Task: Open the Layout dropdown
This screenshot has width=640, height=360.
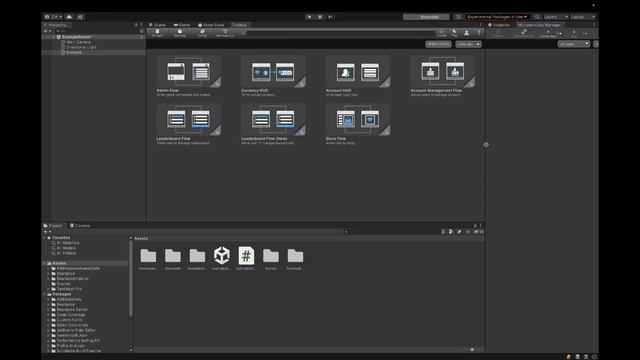Action: [583, 17]
